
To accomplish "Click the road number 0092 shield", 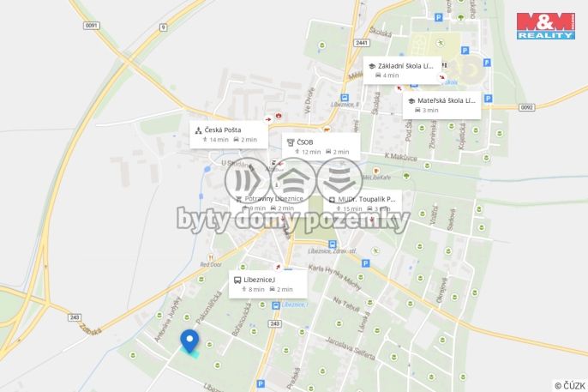I will point(527,107).
